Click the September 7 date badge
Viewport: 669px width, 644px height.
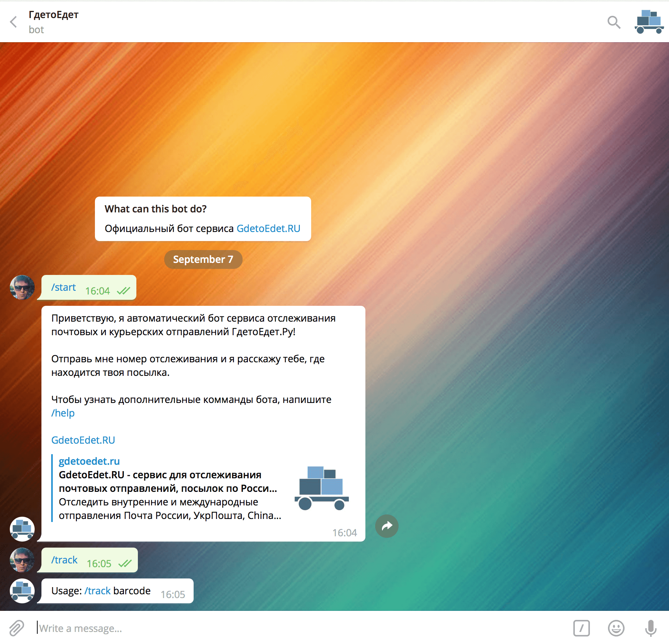(x=203, y=259)
